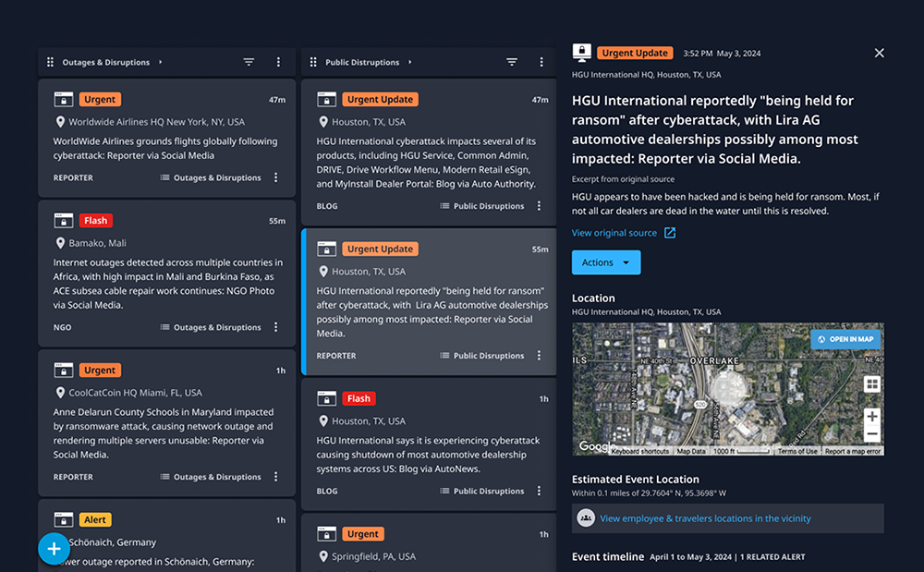Open more options on Worldwide Airlines alert card
This screenshot has height=572, width=924.
(275, 177)
